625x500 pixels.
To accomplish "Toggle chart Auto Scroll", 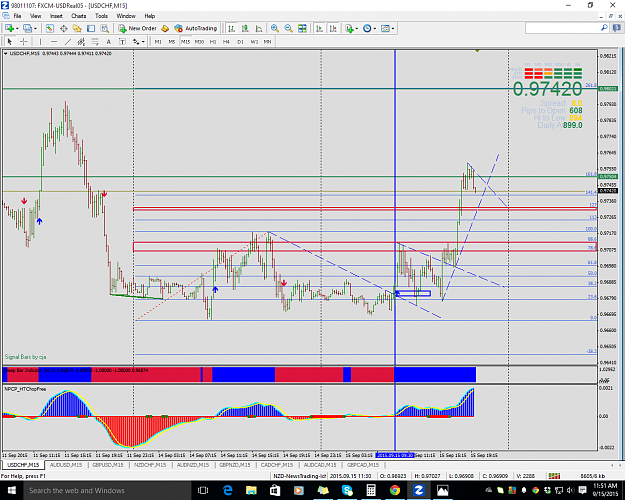I will click(319, 28).
